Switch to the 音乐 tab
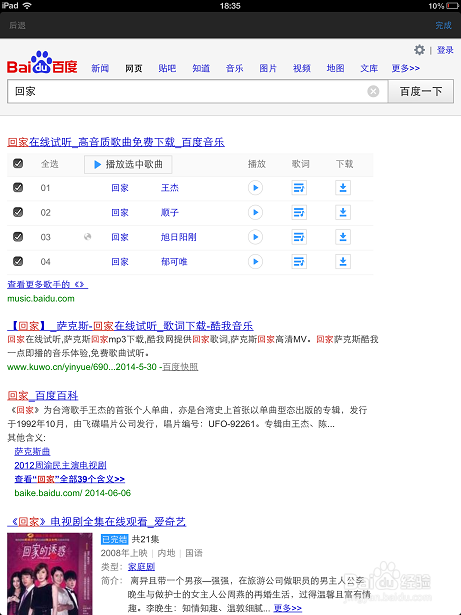The width and height of the screenshot is (461, 615). tap(235, 68)
